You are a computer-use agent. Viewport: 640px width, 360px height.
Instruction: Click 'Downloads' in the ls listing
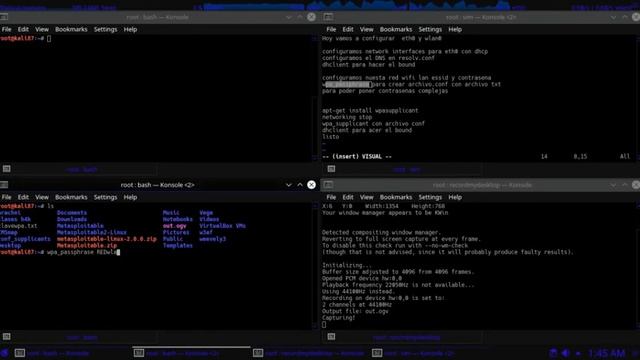[x=72, y=219]
